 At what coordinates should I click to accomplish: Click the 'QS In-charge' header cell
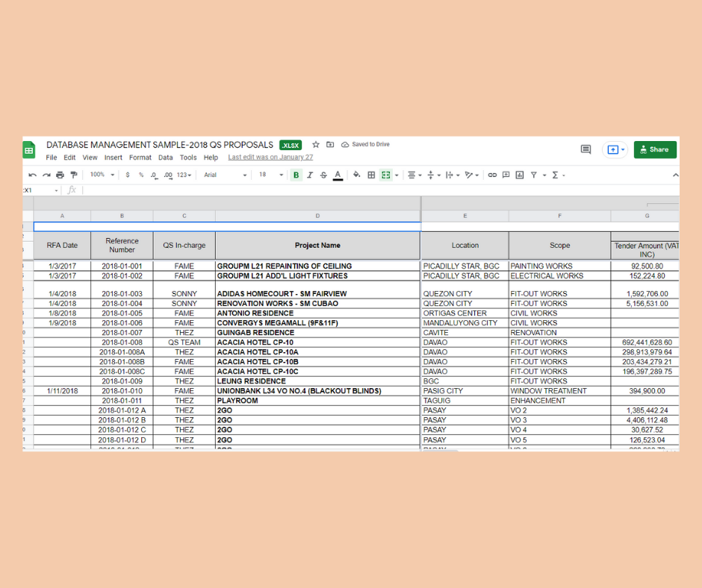(184, 245)
